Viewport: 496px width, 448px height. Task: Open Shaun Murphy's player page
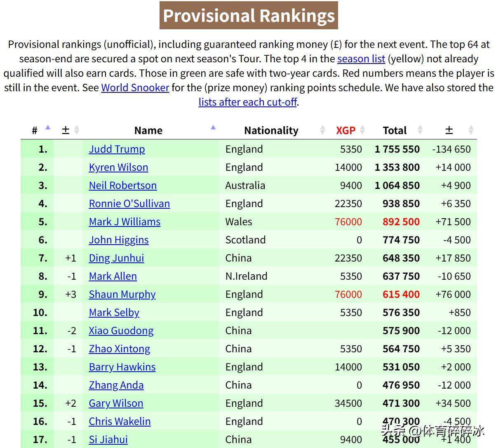click(122, 295)
